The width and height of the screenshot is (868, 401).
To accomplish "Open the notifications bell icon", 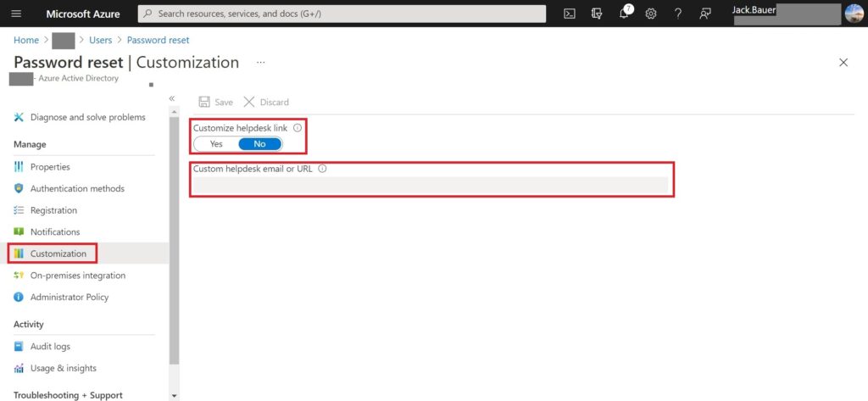I will (625, 14).
